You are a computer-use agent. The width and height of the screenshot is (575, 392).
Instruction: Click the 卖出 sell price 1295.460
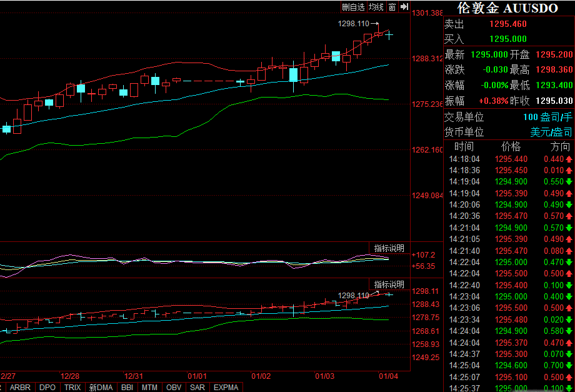[507, 24]
